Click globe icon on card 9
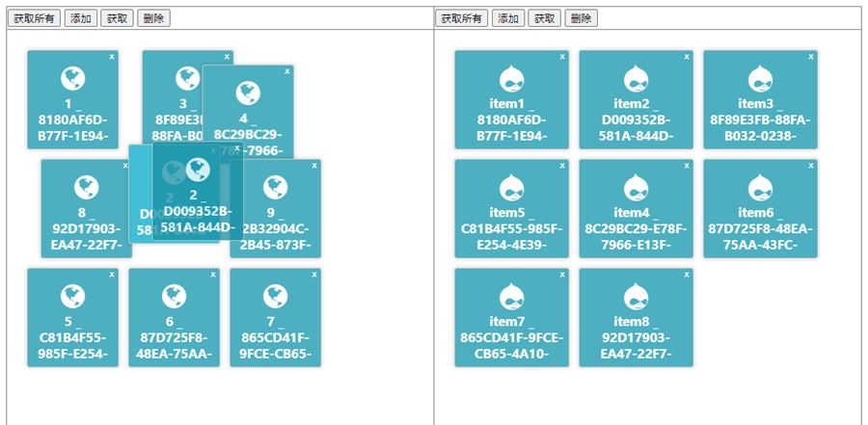Image resolution: width=868 pixels, height=425 pixels. pyautogui.click(x=275, y=188)
